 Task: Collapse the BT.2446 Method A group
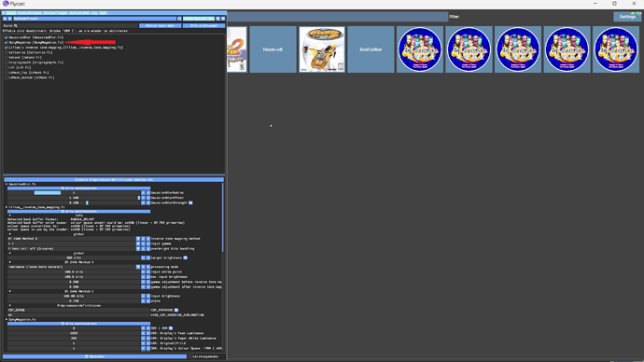click(x=10, y=262)
